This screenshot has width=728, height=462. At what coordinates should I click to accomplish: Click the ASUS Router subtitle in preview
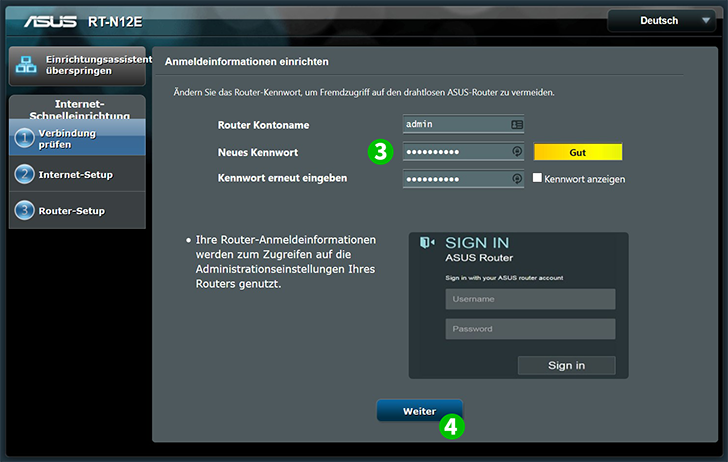point(479,258)
